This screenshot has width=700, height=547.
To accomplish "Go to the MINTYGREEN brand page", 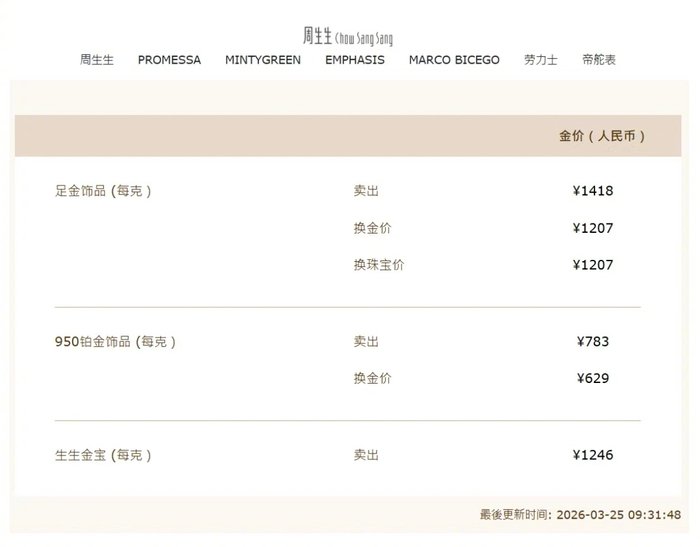I will pyautogui.click(x=263, y=60).
